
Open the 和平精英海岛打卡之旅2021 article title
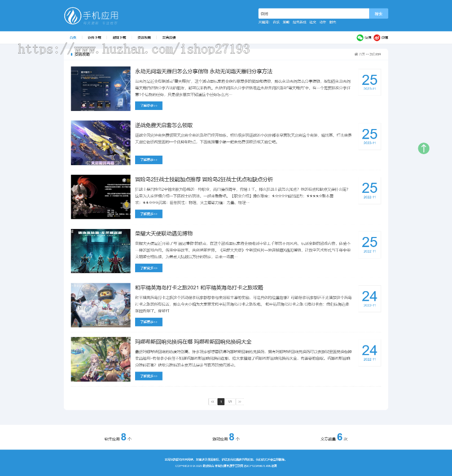tap(199, 288)
